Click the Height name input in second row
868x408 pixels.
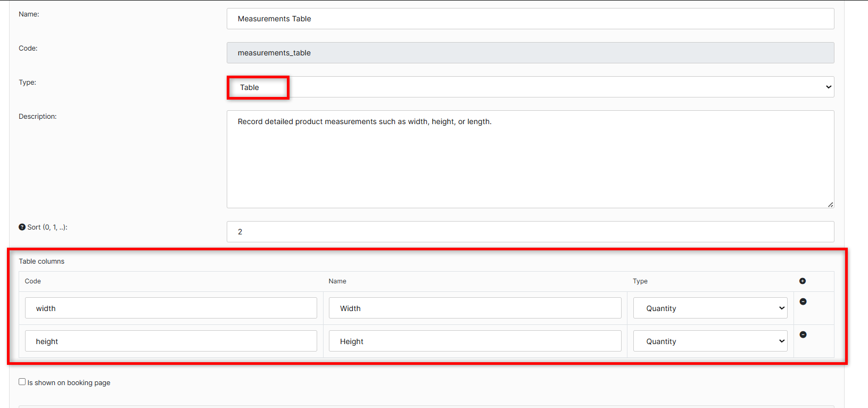[475, 341]
